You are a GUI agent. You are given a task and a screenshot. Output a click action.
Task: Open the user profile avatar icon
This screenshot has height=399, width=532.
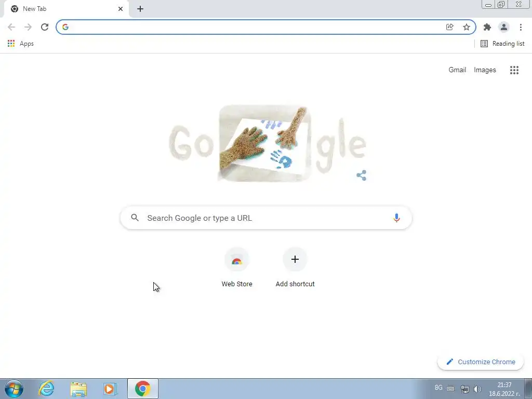click(504, 27)
